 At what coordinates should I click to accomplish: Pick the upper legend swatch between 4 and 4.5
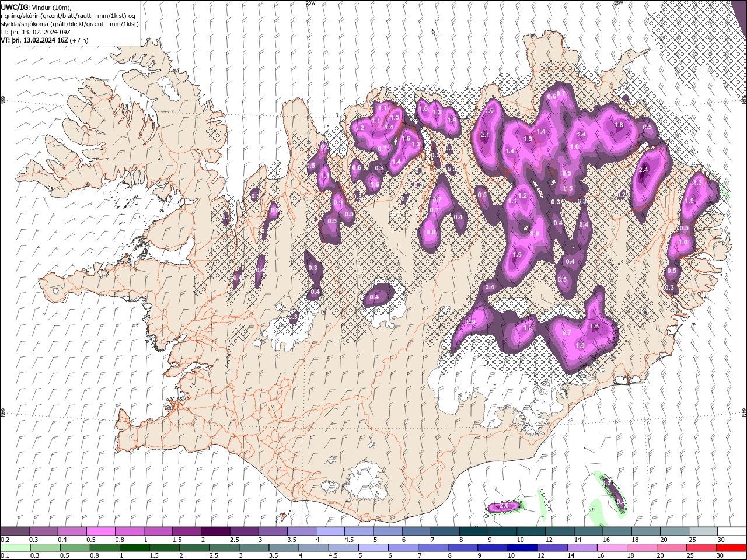330,531
